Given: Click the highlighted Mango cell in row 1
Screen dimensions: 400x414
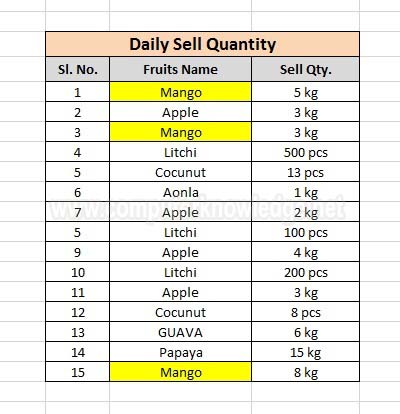Looking at the screenshot, I should coord(180,92).
